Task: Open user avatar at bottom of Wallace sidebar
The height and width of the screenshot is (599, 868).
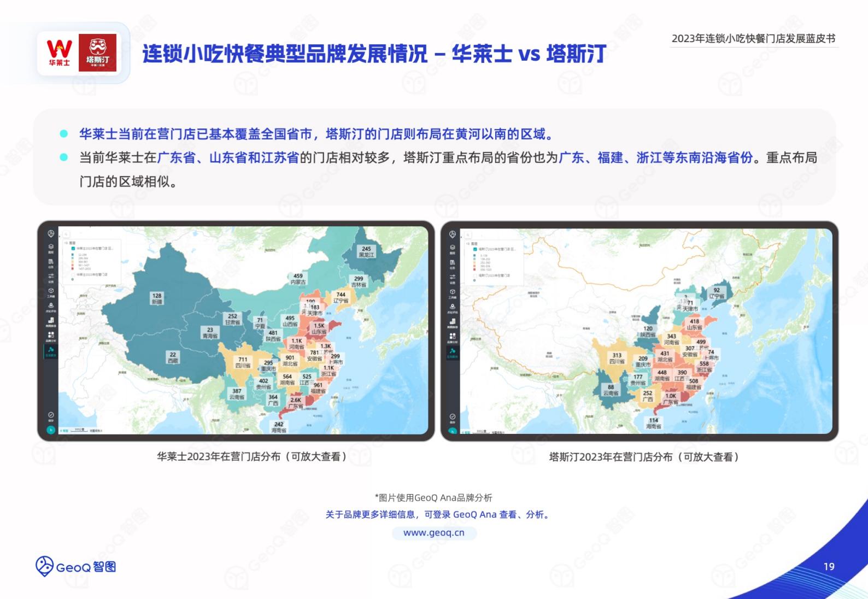Action: pyautogui.click(x=51, y=430)
